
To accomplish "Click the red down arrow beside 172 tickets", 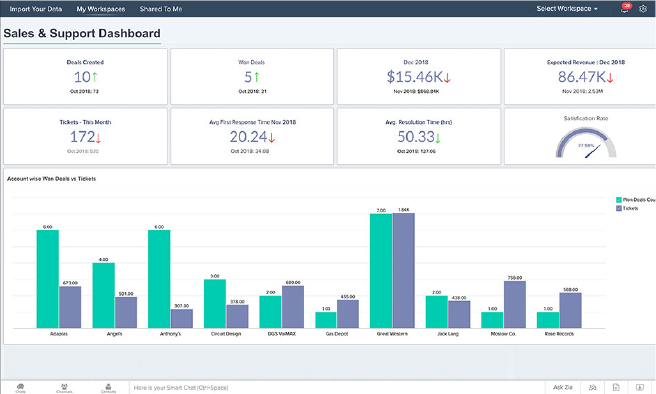I will tap(98, 137).
